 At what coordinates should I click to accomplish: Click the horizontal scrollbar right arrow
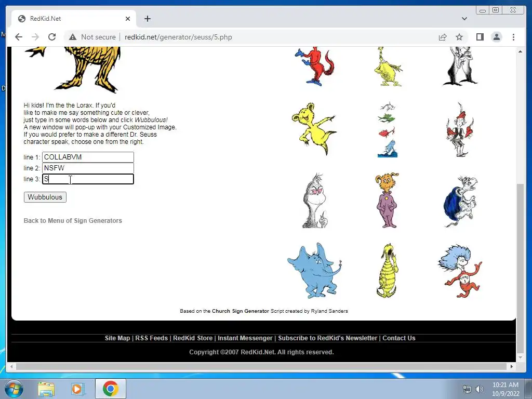click(x=512, y=366)
